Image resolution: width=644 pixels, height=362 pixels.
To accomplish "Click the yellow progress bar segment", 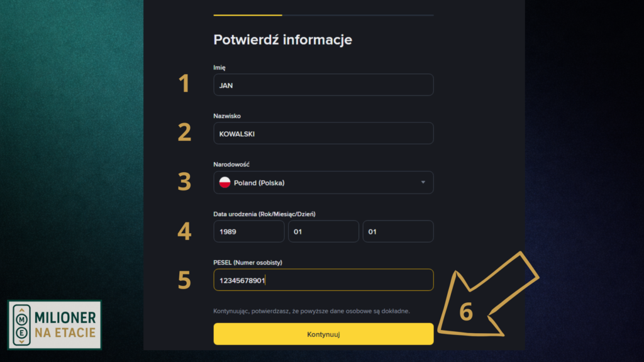I will (248, 14).
